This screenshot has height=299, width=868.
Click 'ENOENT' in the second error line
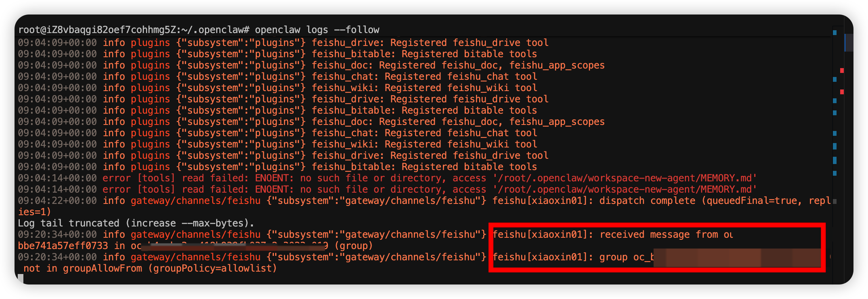pyautogui.click(x=271, y=189)
